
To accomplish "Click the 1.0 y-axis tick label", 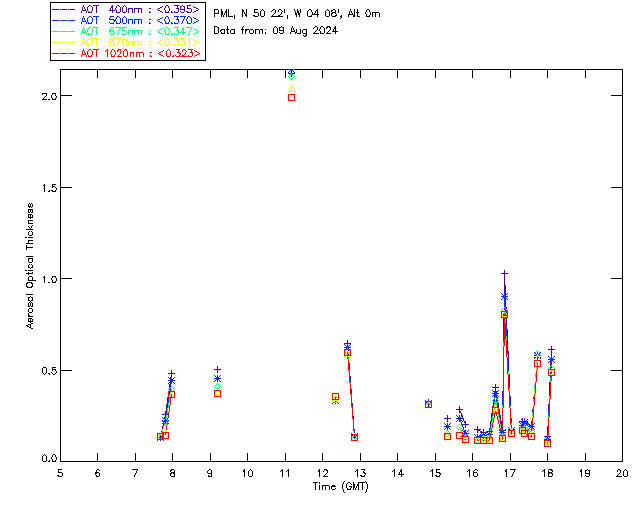I will click(x=49, y=279).
